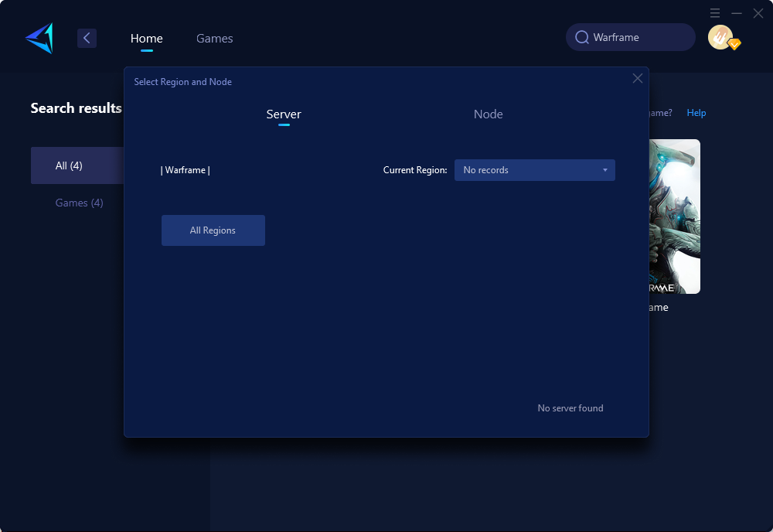The height and width of the screenshot is (532, 773).
Task: Click the Select Region and Node title
Action: 183,82
